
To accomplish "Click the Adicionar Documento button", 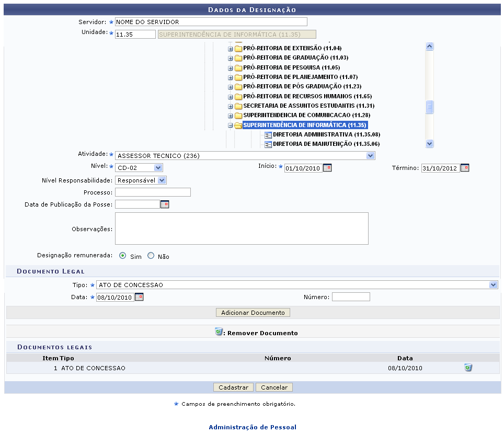I will point(253,313).
